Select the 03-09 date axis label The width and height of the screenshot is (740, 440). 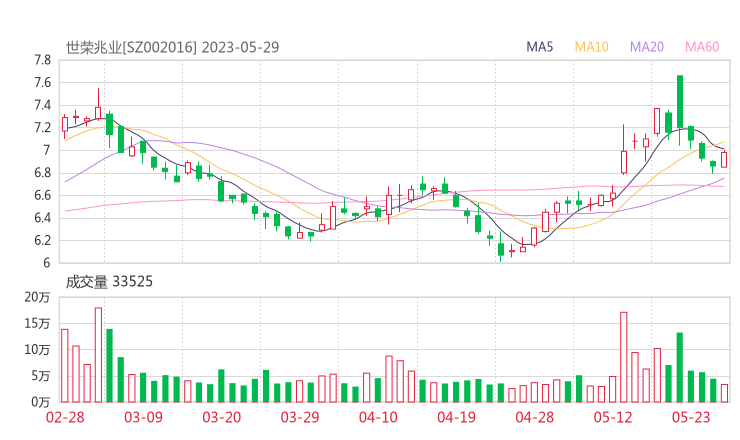point(143,417)
